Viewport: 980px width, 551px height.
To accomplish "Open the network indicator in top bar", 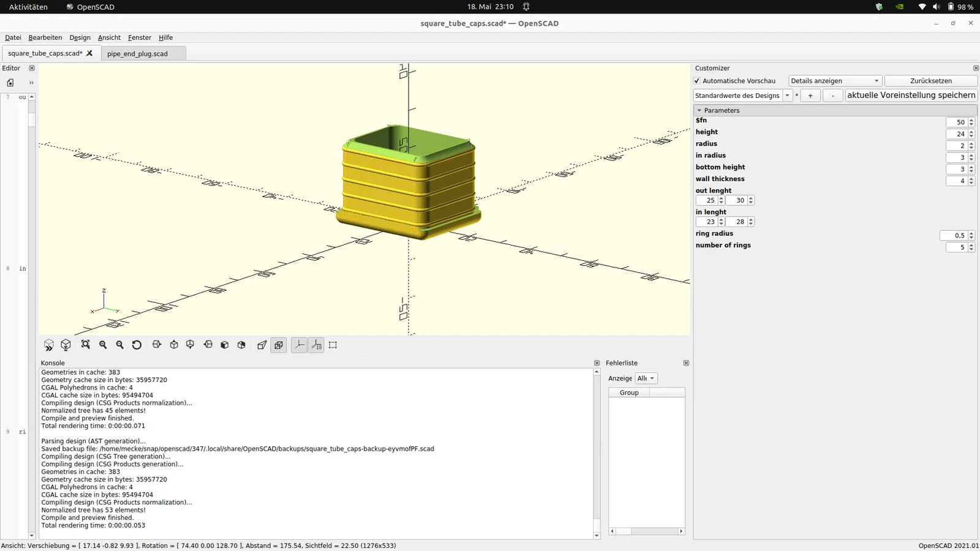I will (x=922, y=7).
